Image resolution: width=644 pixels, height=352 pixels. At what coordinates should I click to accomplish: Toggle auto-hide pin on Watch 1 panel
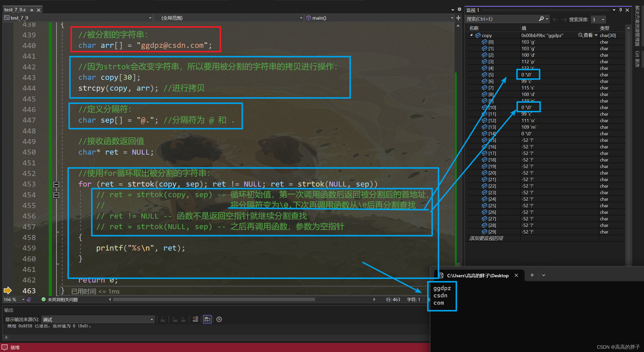point(621,10)
